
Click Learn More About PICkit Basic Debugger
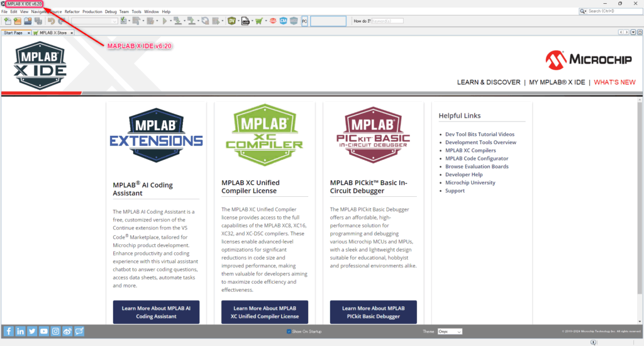(x=374, y=312)
